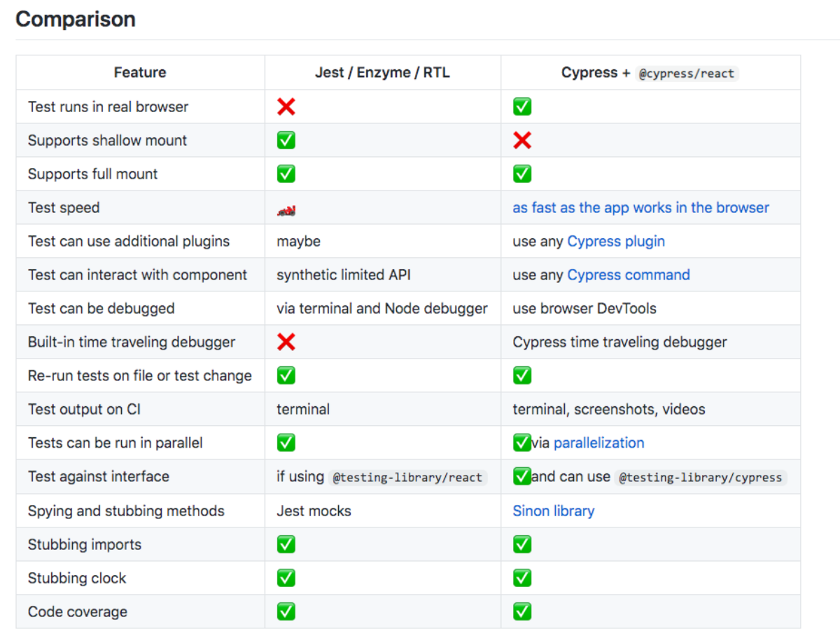Open the Sinon library link
The width and height of the screenshot is (840, 643).
point(554,511)
